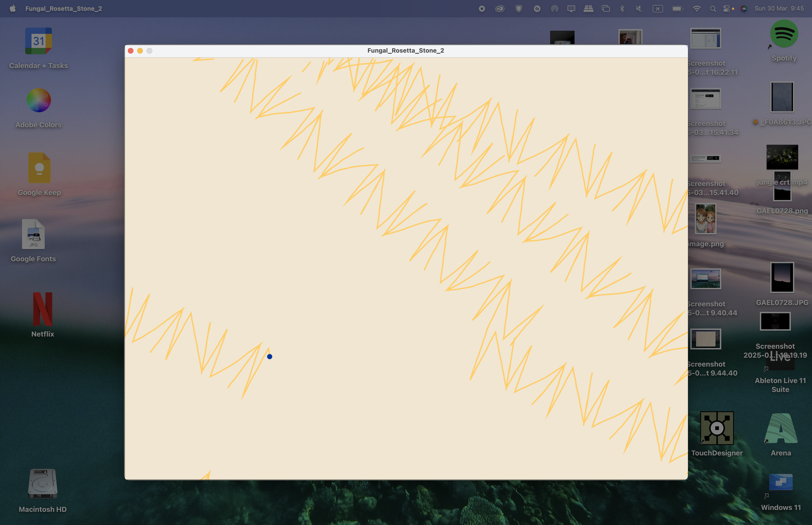Select the Macintosh HD drive icon
Image resolution: width=812 pixels, height=525 pixels.
(x=43, y=484)
